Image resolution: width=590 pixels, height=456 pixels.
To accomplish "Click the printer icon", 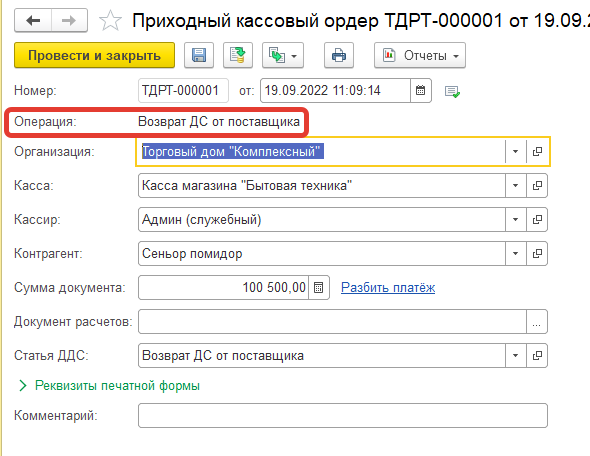I will 339,55.
